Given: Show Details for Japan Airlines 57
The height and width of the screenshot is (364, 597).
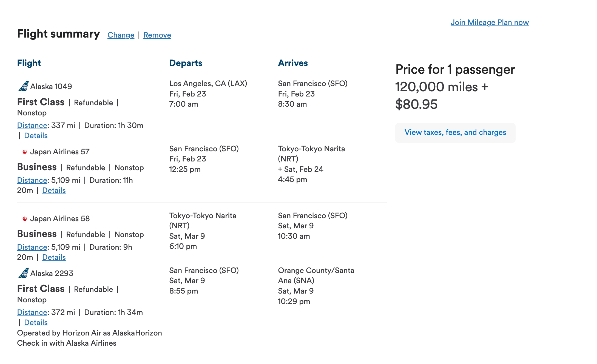Looking at the screenshot, I should tap(54, 190).
